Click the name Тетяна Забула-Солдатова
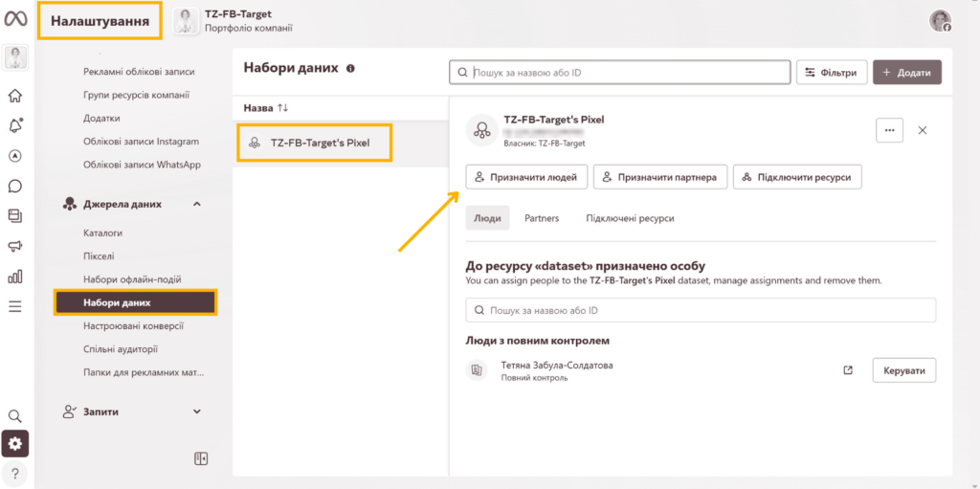This screenshot has height=489, width=980. (x=557, y=366)
